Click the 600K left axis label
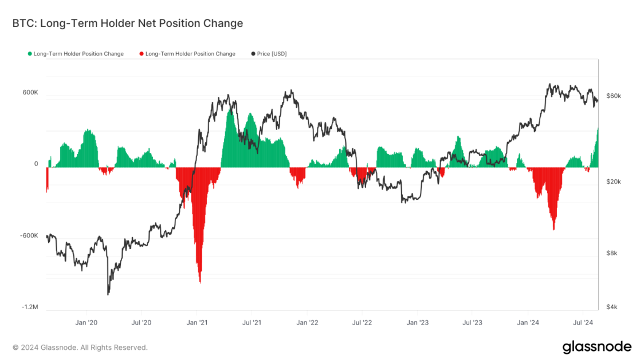The image size is (644, 363). [29, 93]
